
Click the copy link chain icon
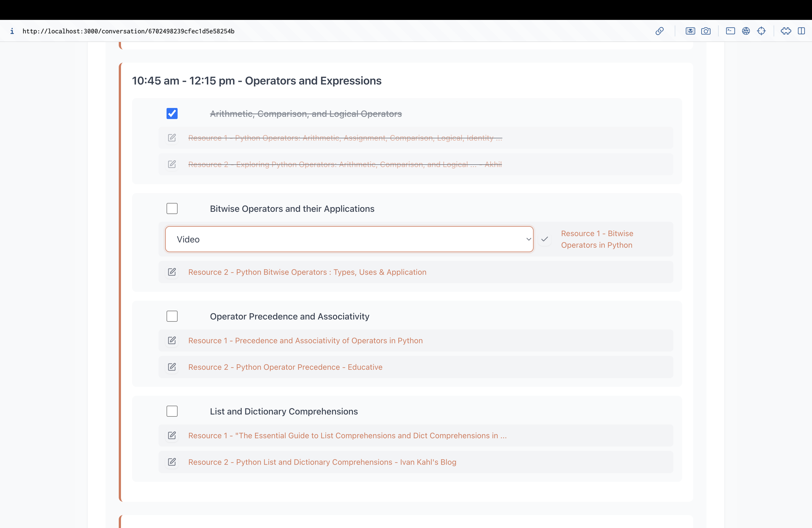[x=660, y=31]
